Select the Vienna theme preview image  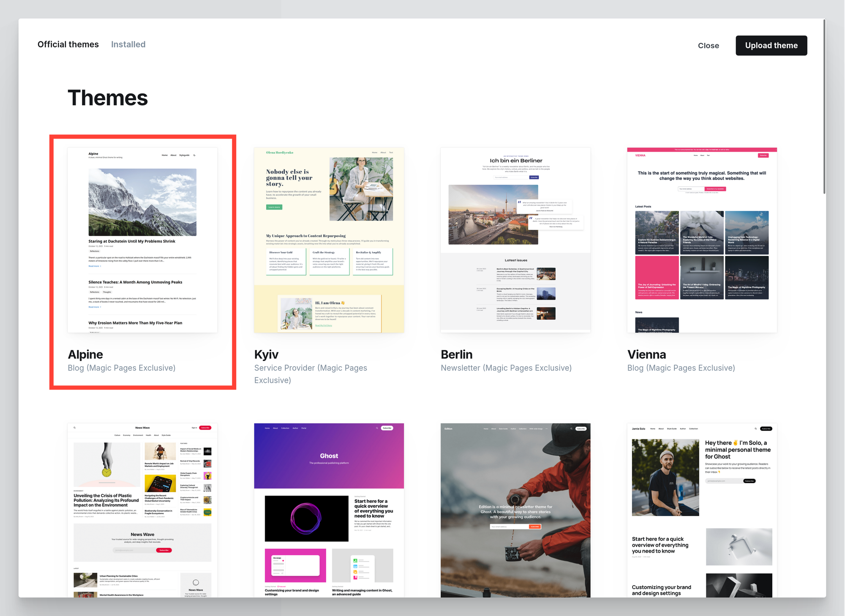[702, 240]
